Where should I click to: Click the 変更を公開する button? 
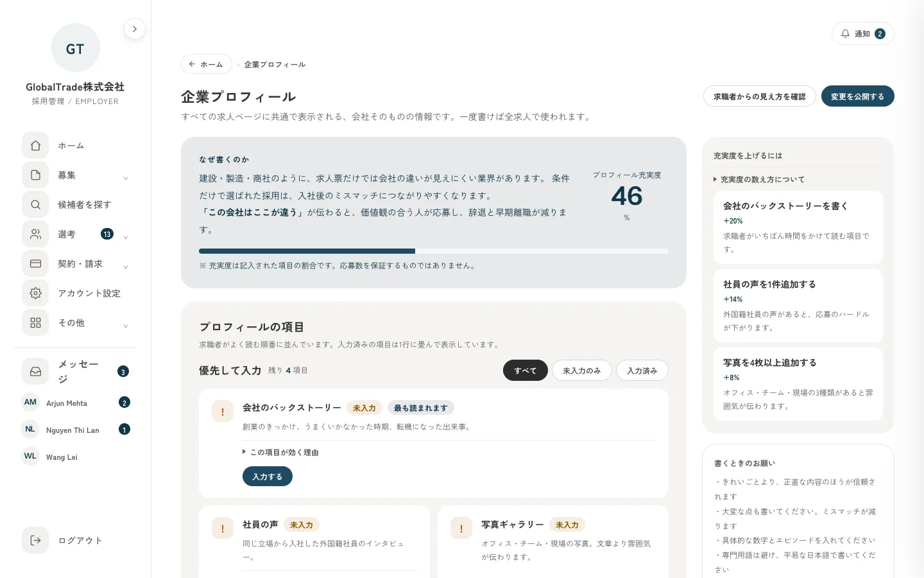[857, 96]
